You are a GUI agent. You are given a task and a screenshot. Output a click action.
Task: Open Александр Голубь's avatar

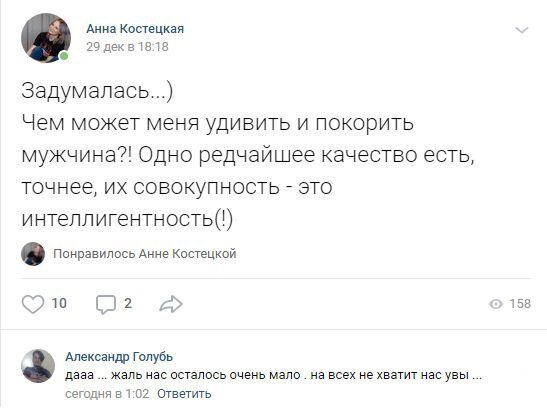38,366
